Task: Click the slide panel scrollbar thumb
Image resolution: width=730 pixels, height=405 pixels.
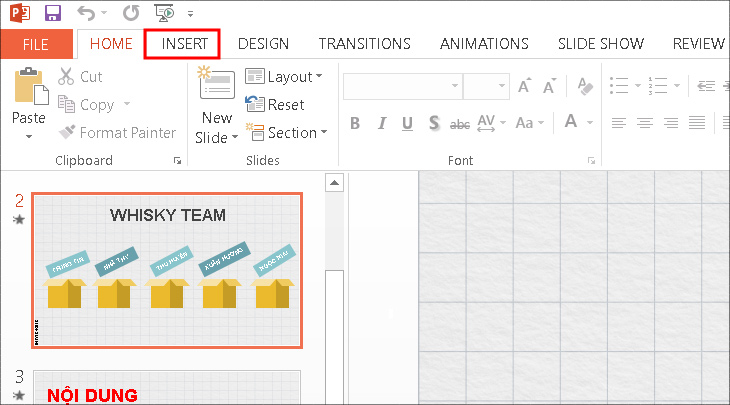Action: pyautogui.click(x=334, y=338)
